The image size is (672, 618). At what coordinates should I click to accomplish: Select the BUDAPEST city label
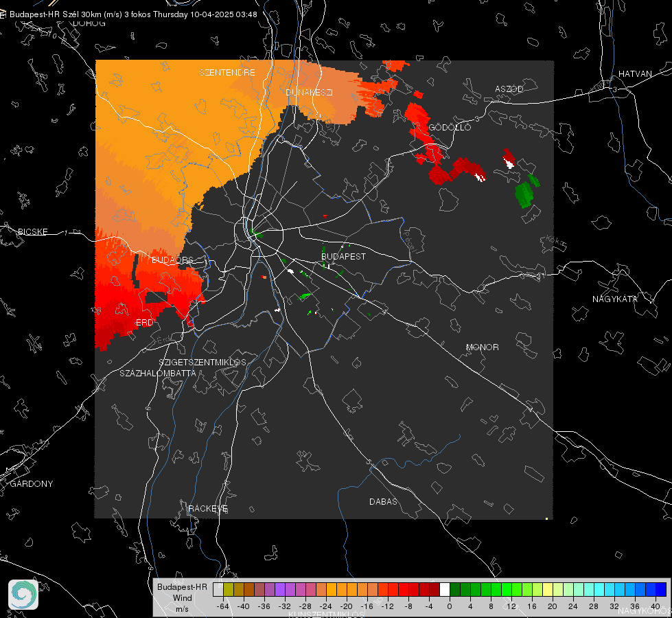[343, 256]
